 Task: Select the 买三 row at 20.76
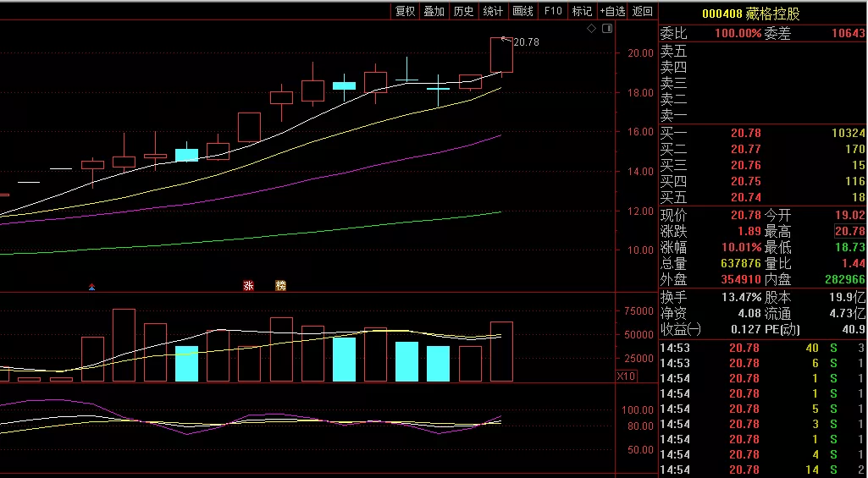click(763, 166)
